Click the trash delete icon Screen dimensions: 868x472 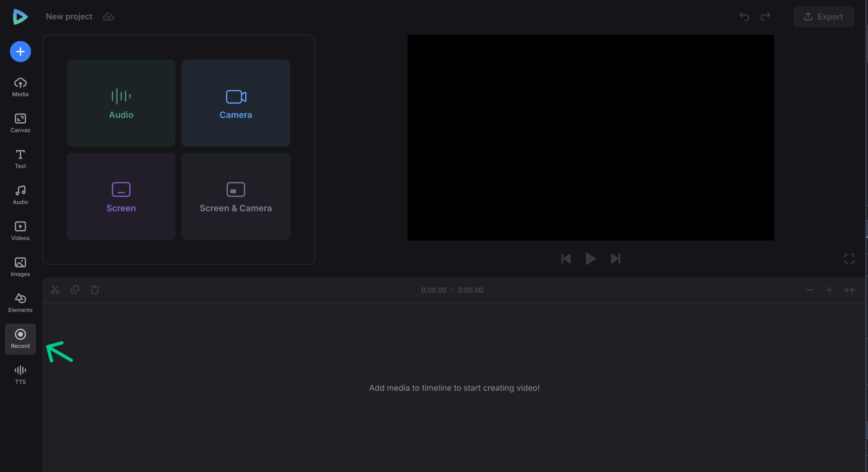point(95,290)
